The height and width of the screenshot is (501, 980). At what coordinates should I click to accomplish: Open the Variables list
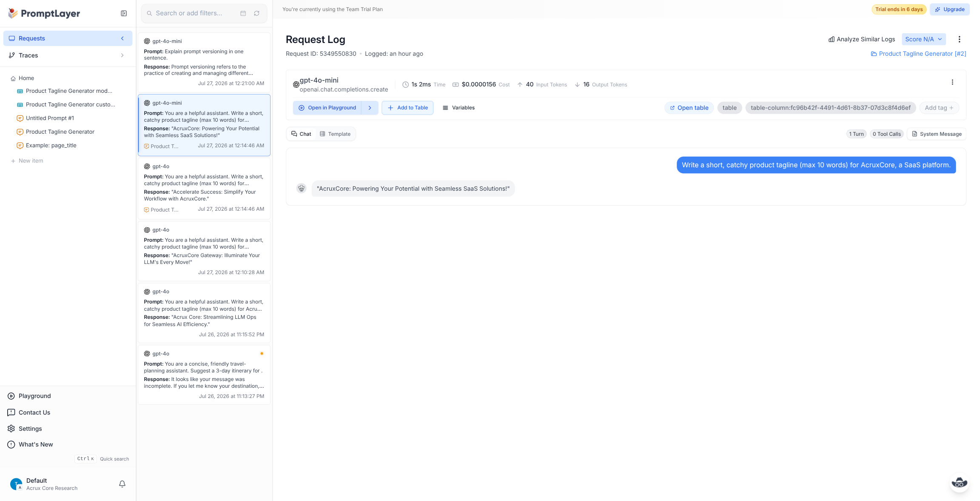[459, 108]
